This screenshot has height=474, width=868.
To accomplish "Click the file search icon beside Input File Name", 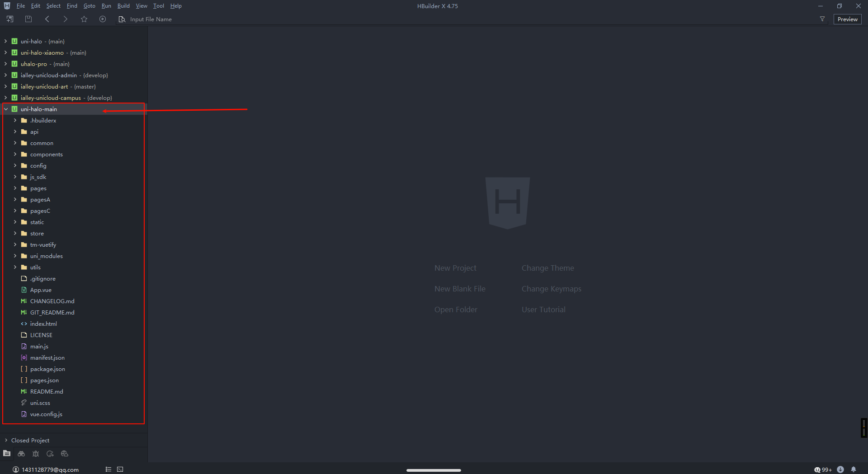I will [122, 19].
